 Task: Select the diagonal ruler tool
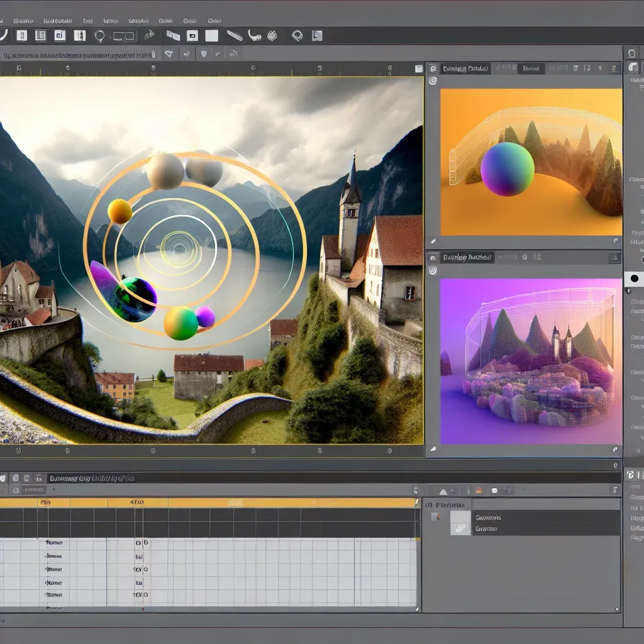235,36
